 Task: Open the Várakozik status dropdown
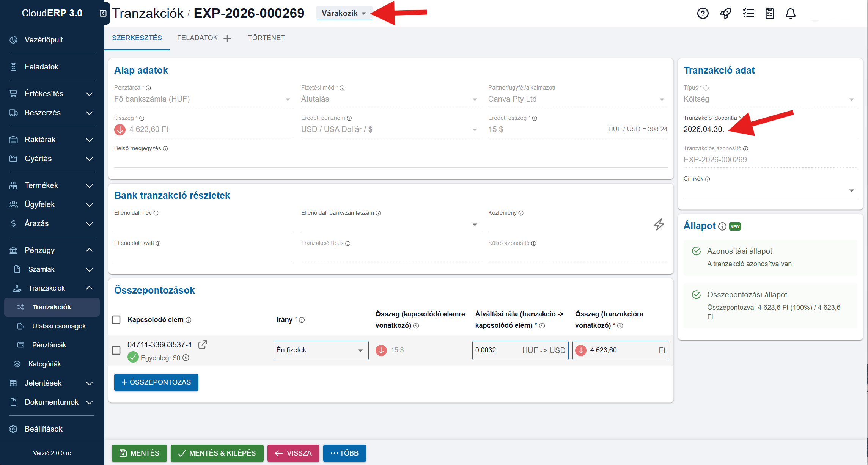344,13
